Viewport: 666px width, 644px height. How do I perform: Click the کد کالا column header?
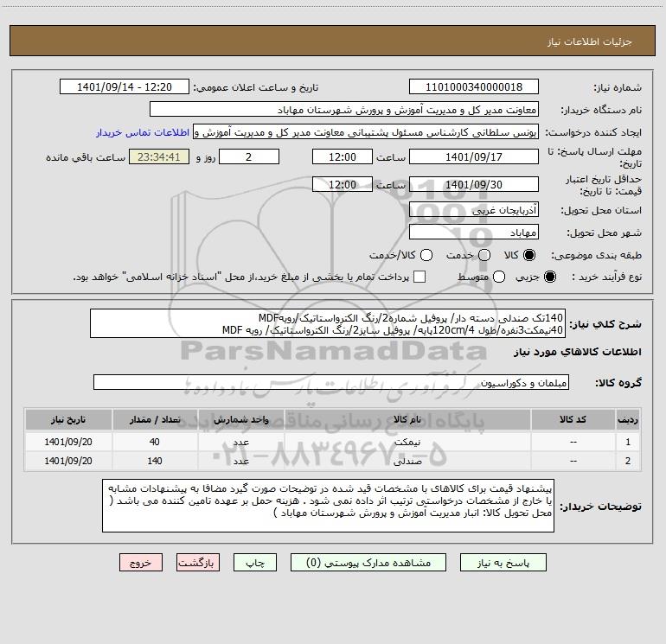click(x=573, y=419)
